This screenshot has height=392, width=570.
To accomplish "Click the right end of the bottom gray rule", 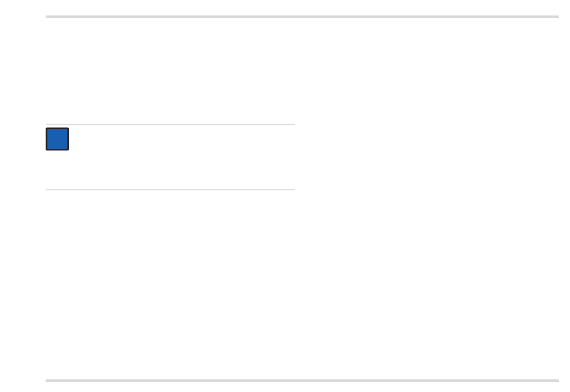I will click(x=557, y=381).
